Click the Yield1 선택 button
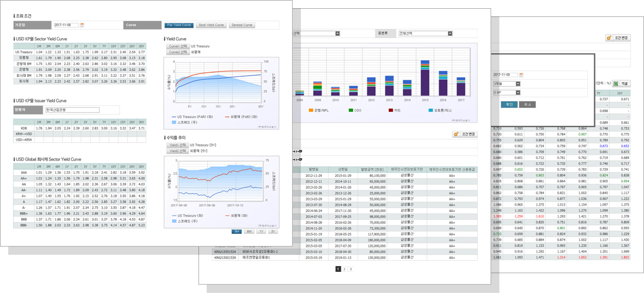This screenshot has width=644, height=293. (177, 145)
